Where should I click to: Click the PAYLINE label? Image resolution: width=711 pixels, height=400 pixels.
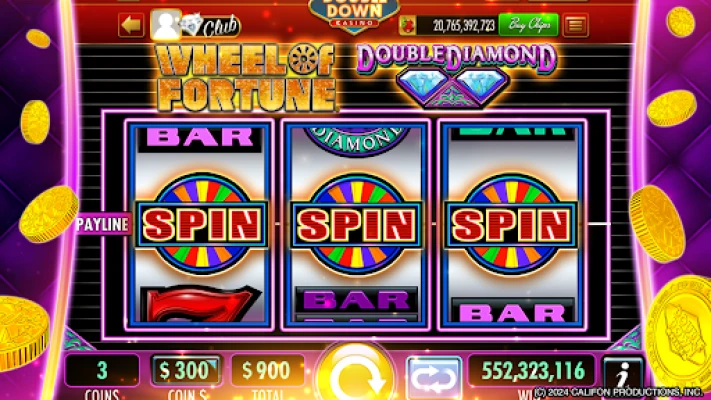[103, 224]
